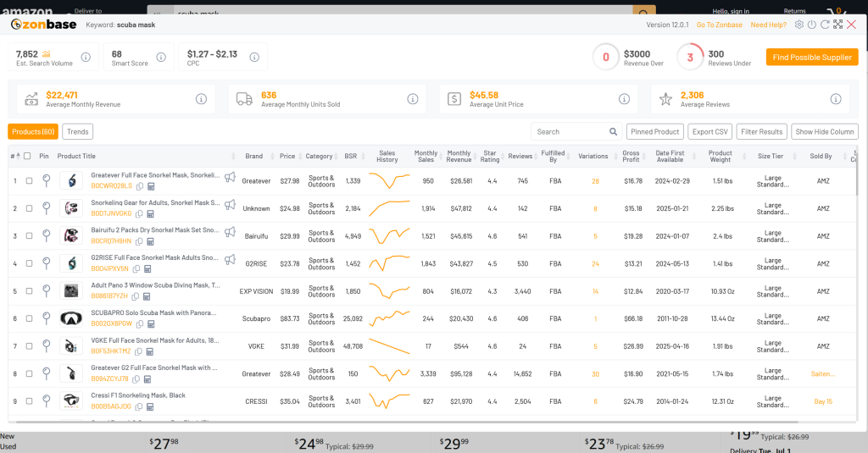The image size is (868, 453).
Task: Sort table by Sold By arrows
Action: tap(845, 157)
